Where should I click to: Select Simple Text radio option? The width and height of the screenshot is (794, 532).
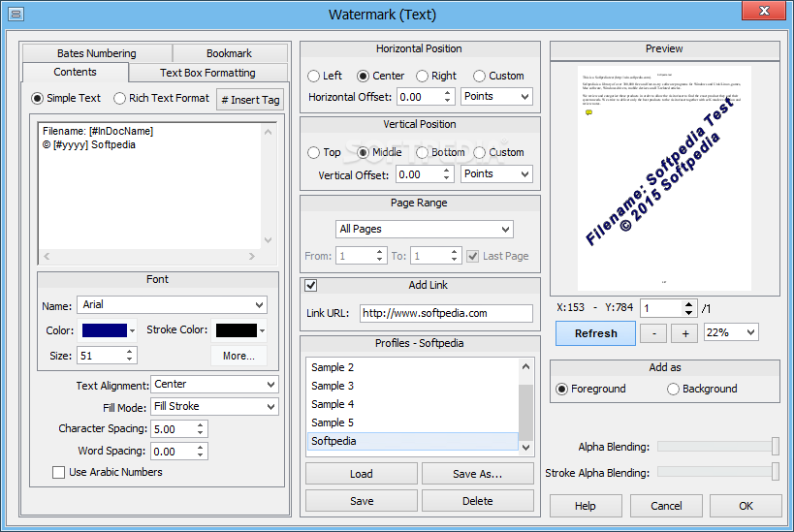[66, 98]
